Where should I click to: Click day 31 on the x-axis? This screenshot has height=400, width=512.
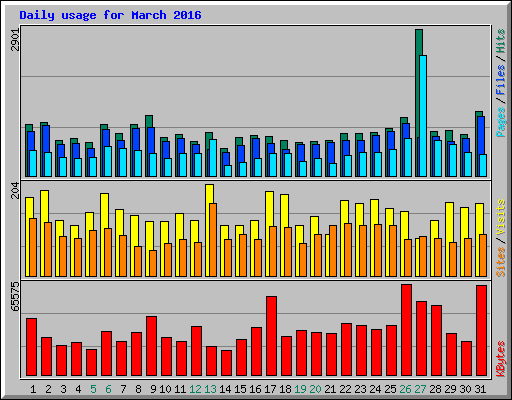pyautogui.click(x=480, y=389)
